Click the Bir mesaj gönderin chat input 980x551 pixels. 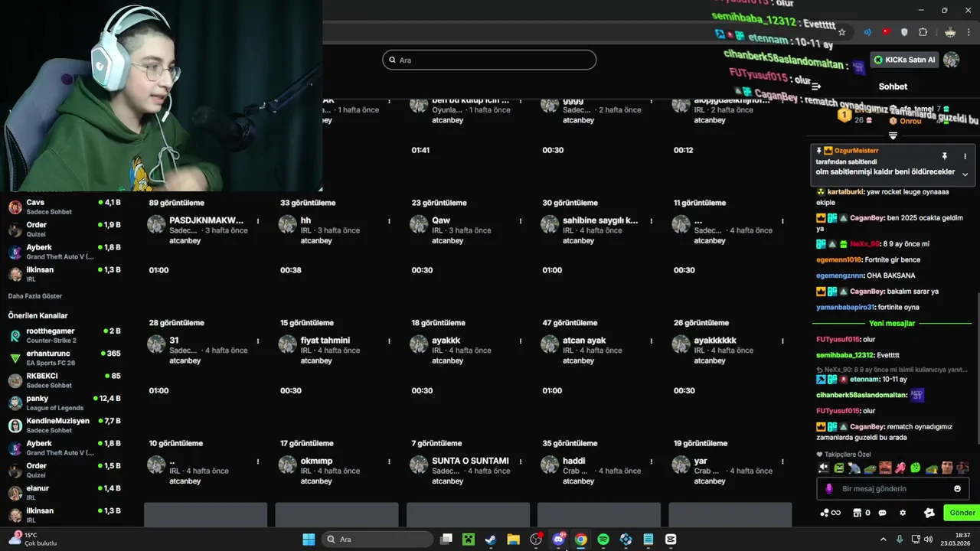[x=892, y=488]
